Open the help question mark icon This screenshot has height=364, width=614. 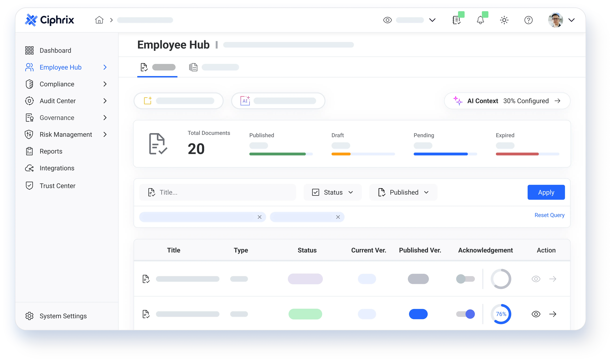528,20
